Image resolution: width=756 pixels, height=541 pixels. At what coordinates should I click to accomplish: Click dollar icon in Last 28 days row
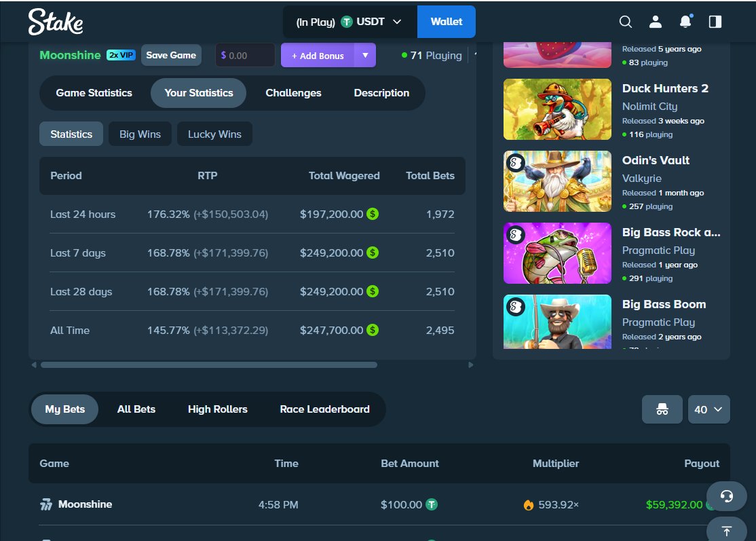(372, 291)
